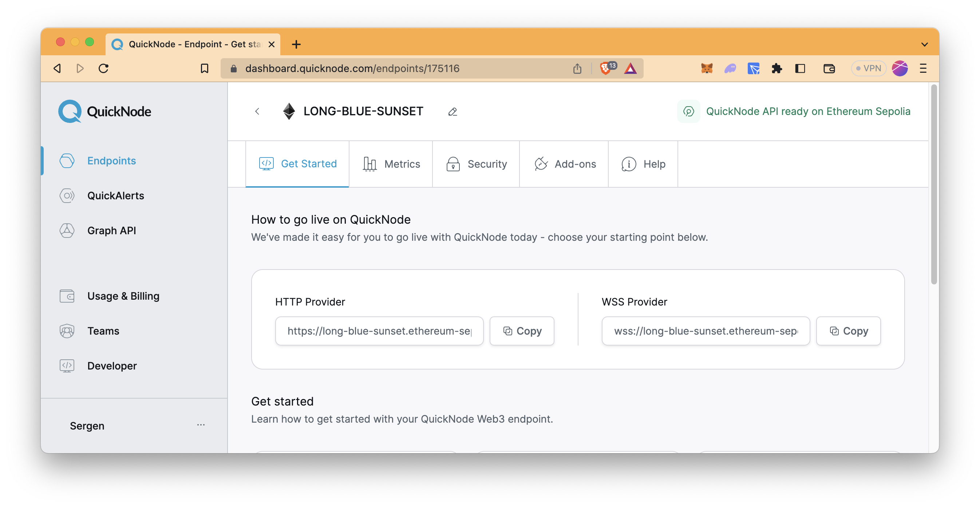This screenshot has width=980, height=507.
Task: Open Graph API in the sidebar
Action: coord(111,231)
